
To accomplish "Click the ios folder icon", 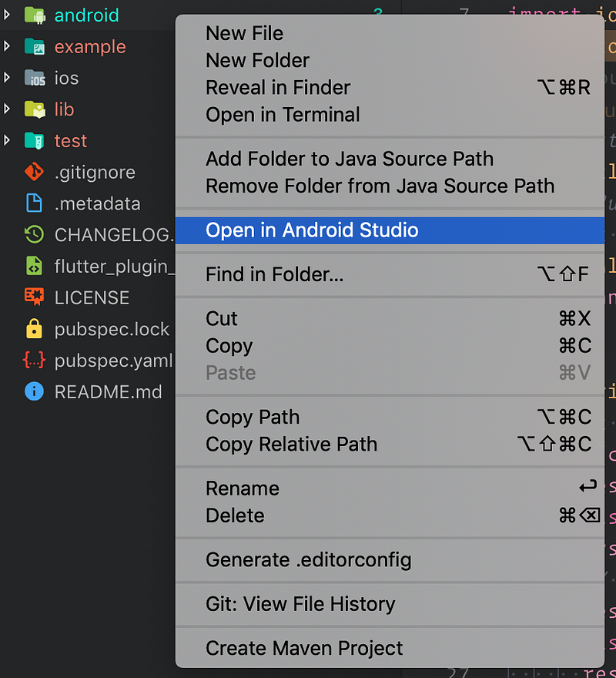I will pos(35,79).
